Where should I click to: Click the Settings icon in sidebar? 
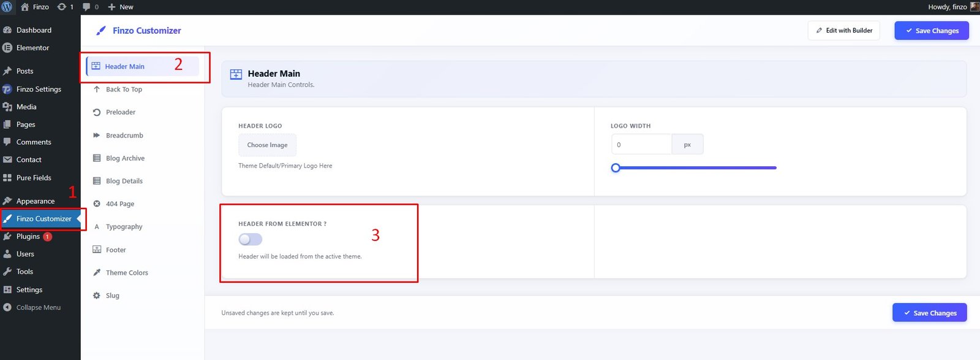[x=7, y=289]
